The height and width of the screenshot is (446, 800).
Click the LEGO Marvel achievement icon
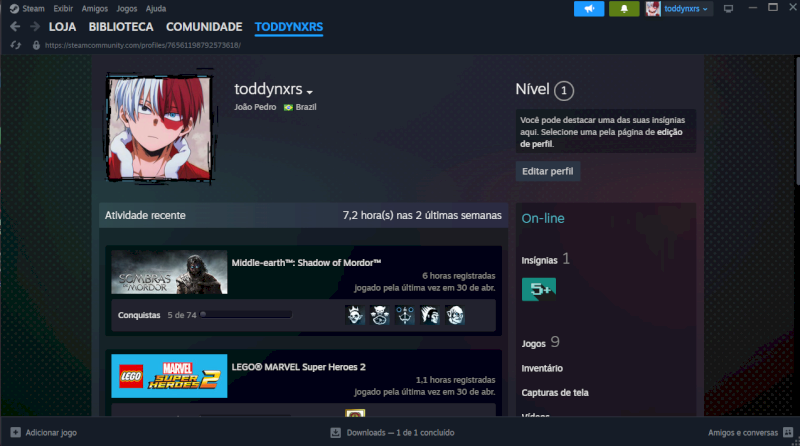(x=355, y=412)
